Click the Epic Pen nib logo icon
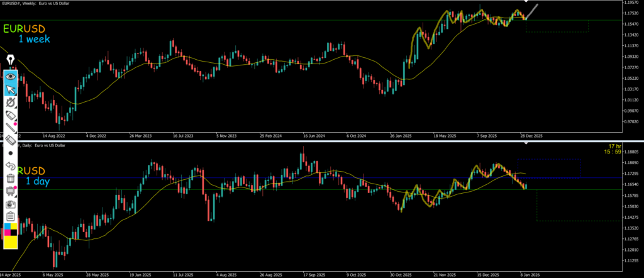The height and width of the screenshot is (278, 644). 11,61
